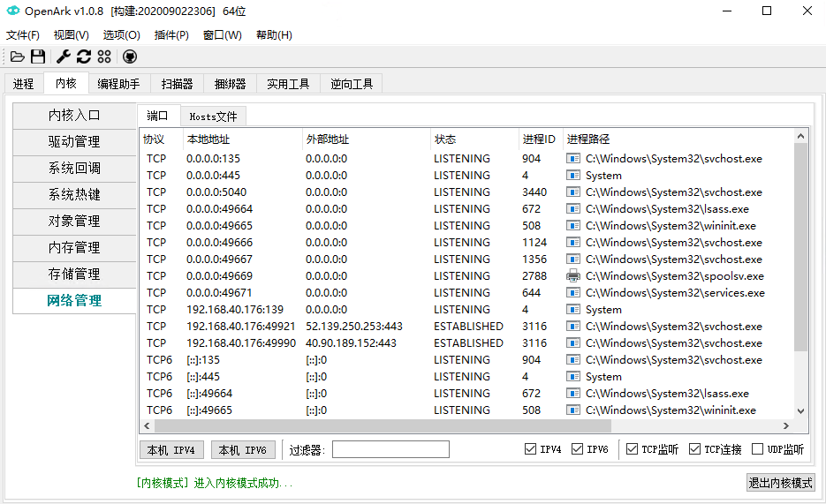The width and height of the screenshot is (826, 504).
Task: Open 存储管理 in the sidebar
Action: click(74, 275)
